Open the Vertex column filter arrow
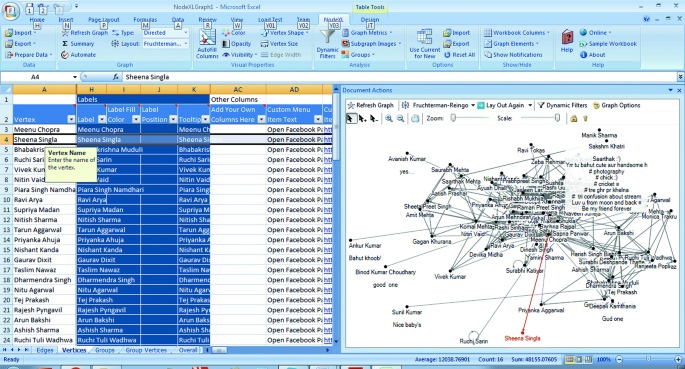Viewport: 685px width, 369px height. [71, 119]
